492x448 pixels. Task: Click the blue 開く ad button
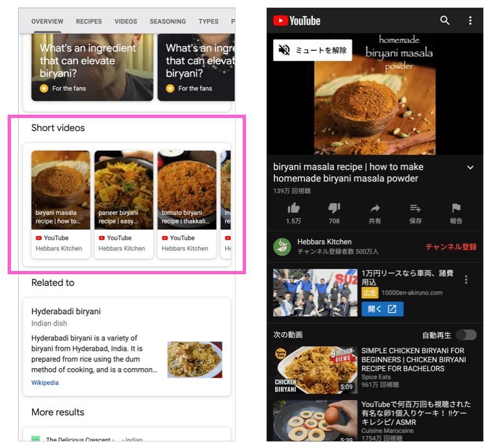click(x=382, y=309)
